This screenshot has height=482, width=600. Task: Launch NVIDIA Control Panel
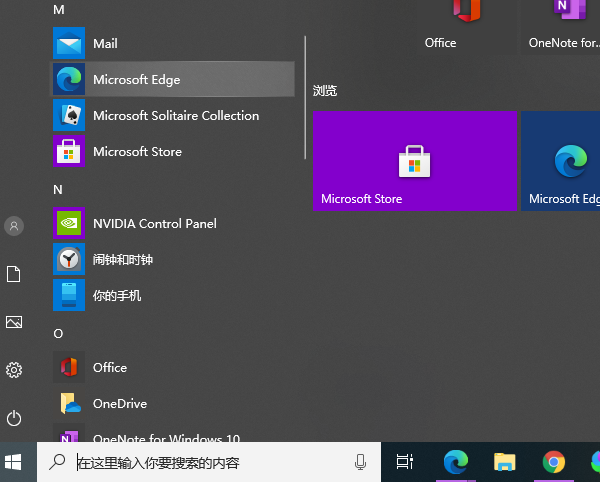pyautogui.click(x=154, y=224)
